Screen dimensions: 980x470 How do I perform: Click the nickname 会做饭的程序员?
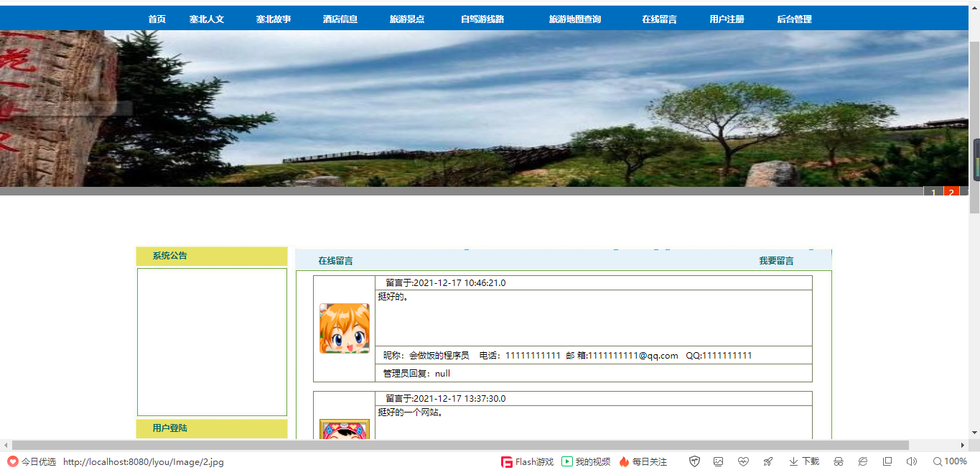point(439,356)
